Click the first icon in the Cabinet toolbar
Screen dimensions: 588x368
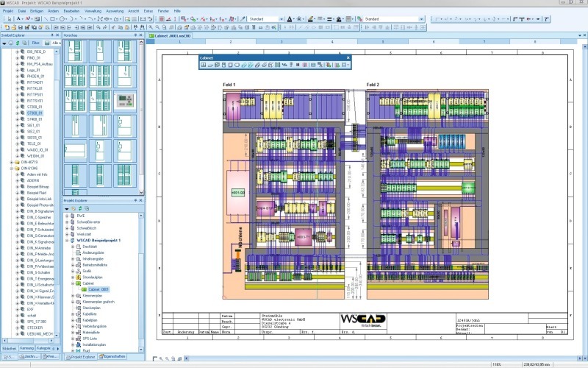(204, 65)
